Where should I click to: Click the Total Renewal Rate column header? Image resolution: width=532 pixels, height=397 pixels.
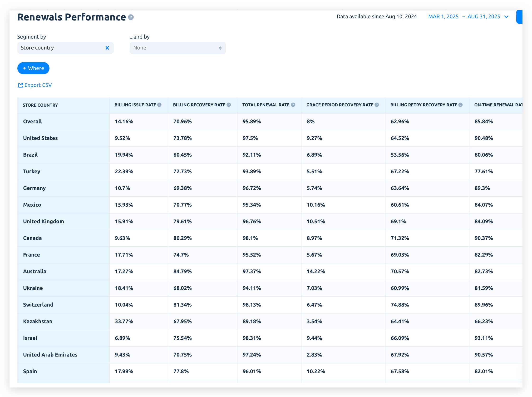pyautogui.click(x=265, y=105)
